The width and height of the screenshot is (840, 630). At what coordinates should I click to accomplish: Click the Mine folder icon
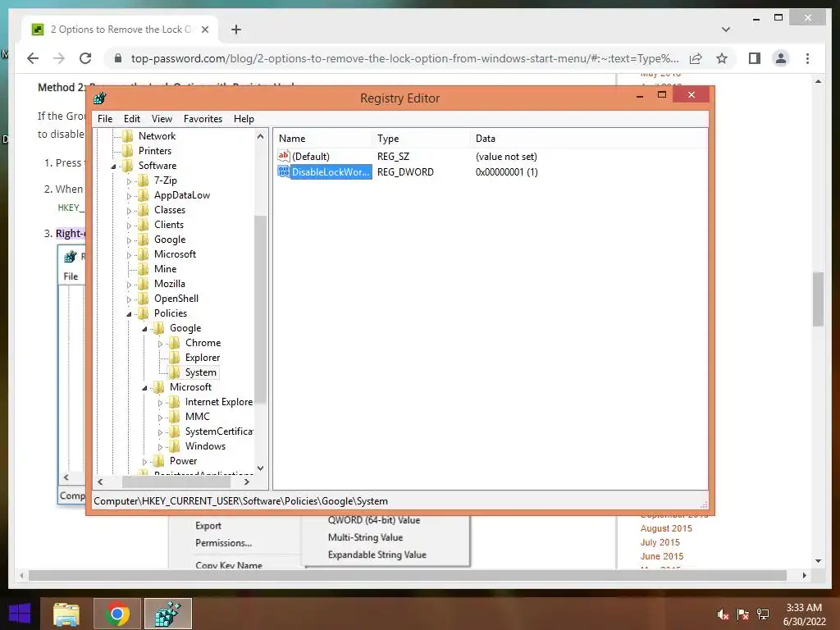pos(144,269)
